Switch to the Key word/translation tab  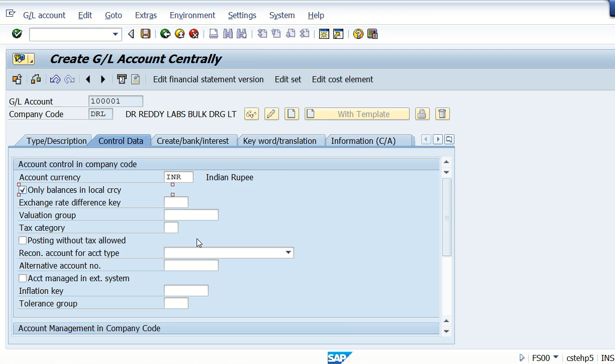tap(280, 141)
